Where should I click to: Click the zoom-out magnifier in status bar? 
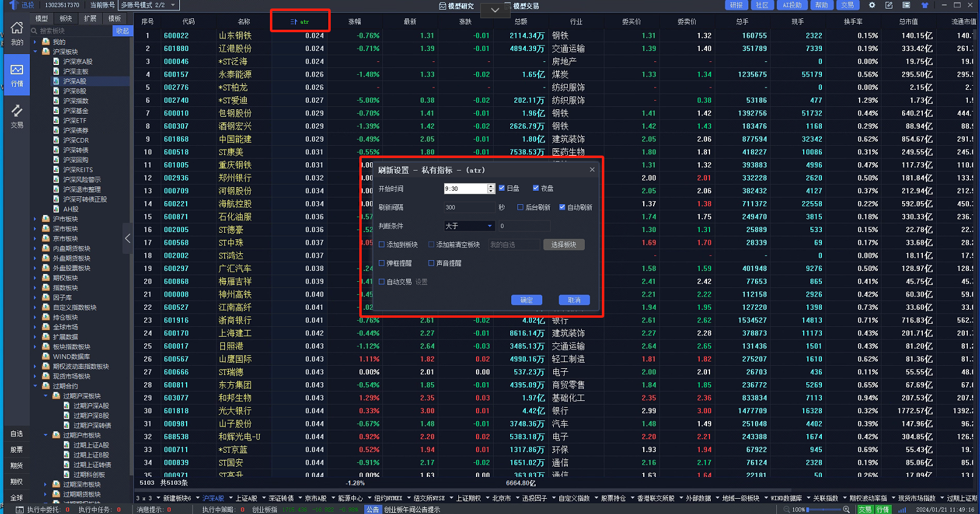click(x=787, y=510)
